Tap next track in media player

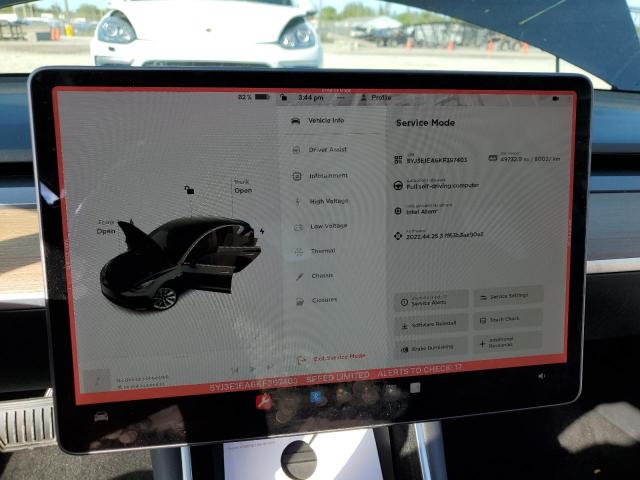(269, 367)
